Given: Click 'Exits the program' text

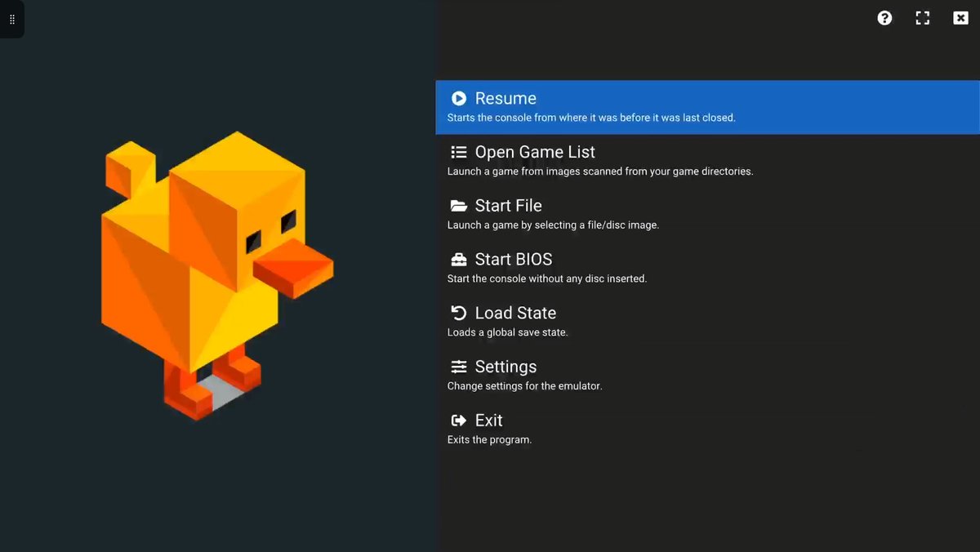Looking at the screenshot, I should coord(489,440).
